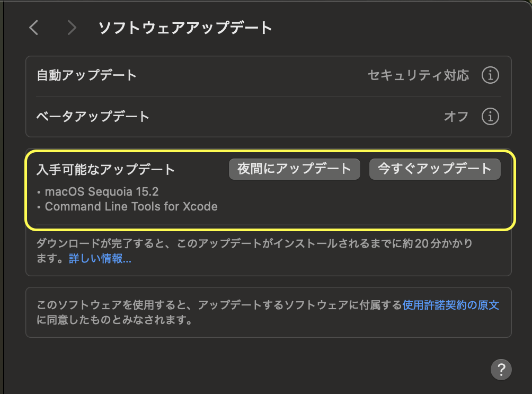
Task: Click the ベータアップデート row label
Action: pos(93,116)
